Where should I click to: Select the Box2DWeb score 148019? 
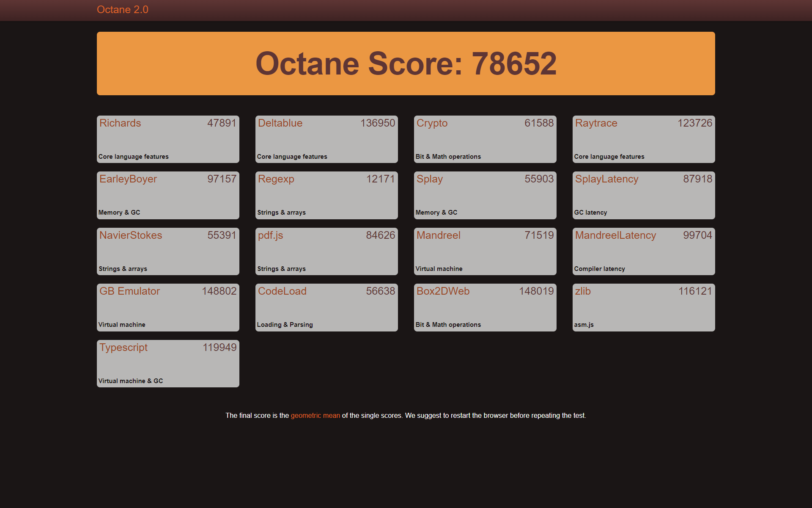[x=536, y=291]
